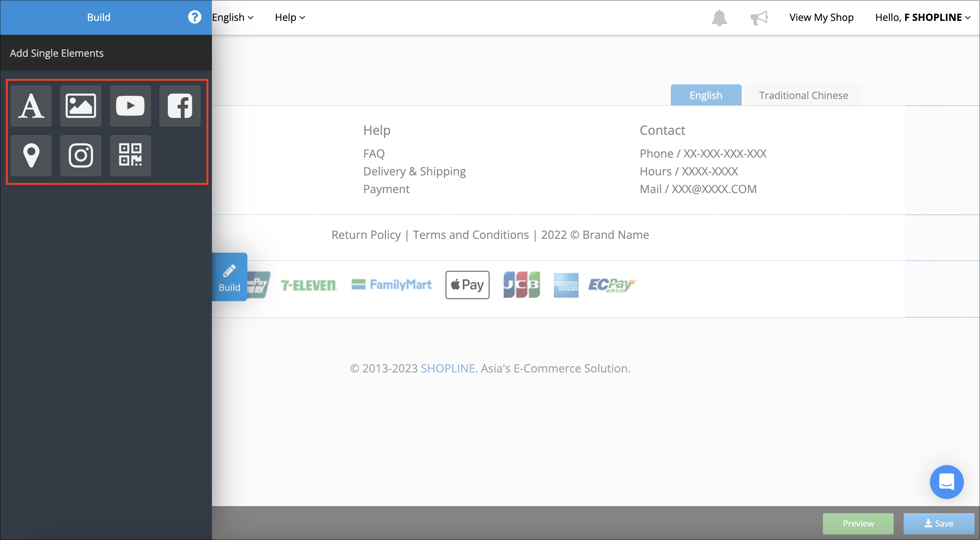Click the Payment footer text

pos(386,189)
